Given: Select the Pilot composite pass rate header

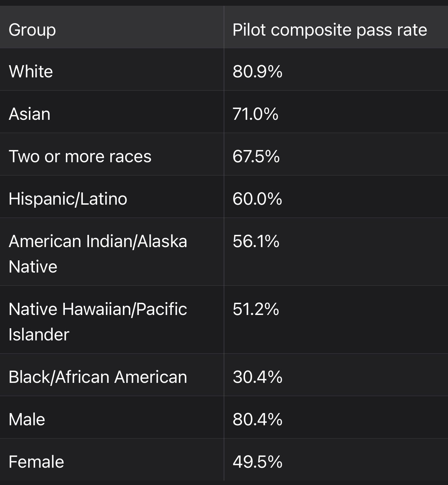Looking at the screenshot, I should click(x=330, y=30).
